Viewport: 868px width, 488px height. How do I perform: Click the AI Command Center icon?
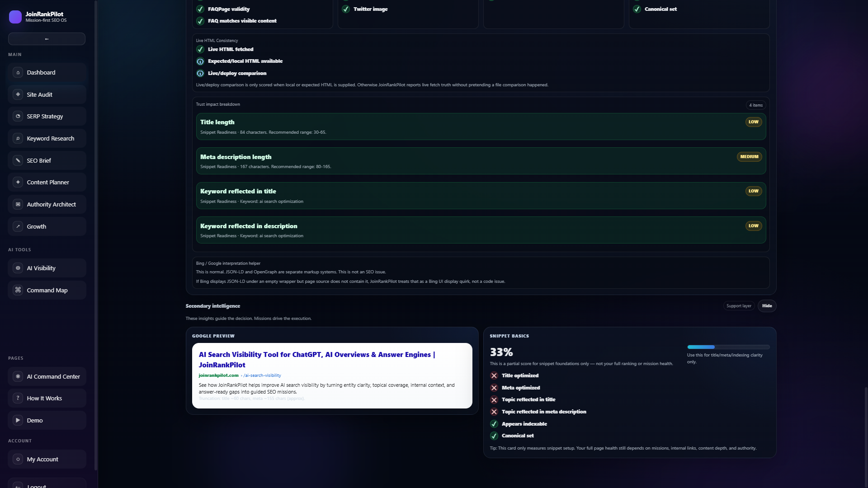(x=18, y=376)
